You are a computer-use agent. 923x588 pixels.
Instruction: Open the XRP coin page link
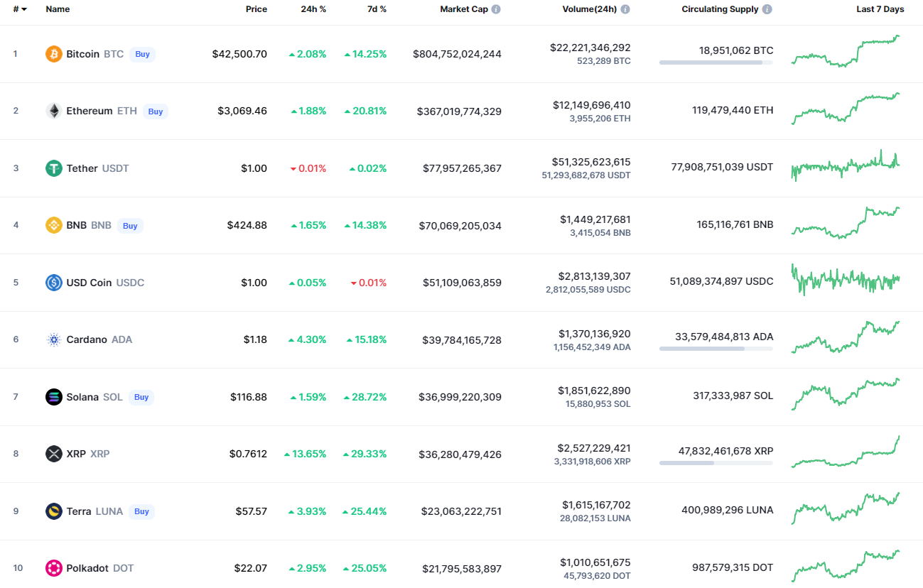(77, 454)
